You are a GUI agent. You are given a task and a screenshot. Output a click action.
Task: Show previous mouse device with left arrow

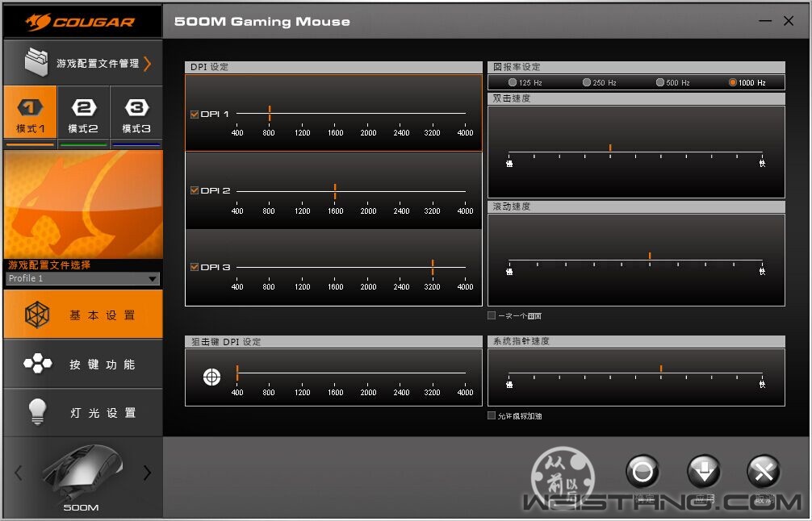tap(19, 473)
